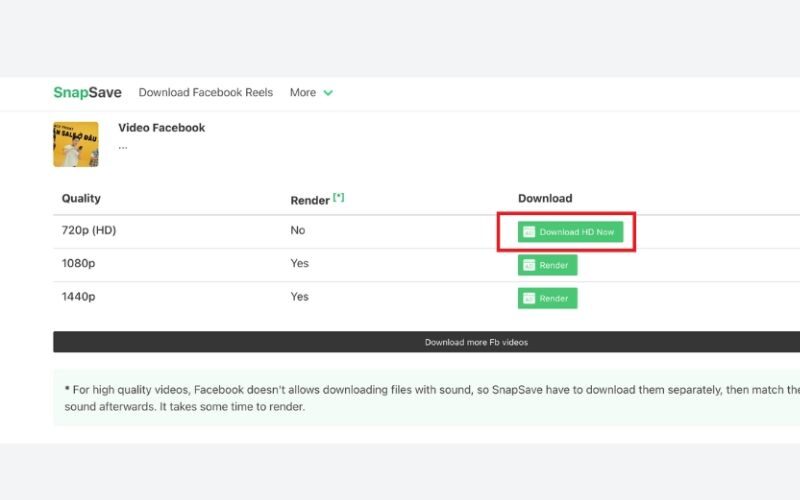This screenshot has width=800, height=500.
Task: Click the SnapSave logo
Action: [87, 92]
